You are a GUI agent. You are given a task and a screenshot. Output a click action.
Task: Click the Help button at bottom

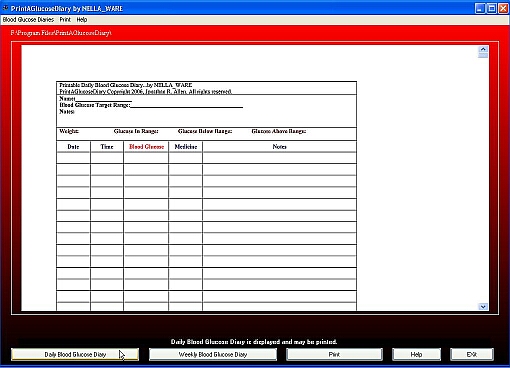click(416, 354)
